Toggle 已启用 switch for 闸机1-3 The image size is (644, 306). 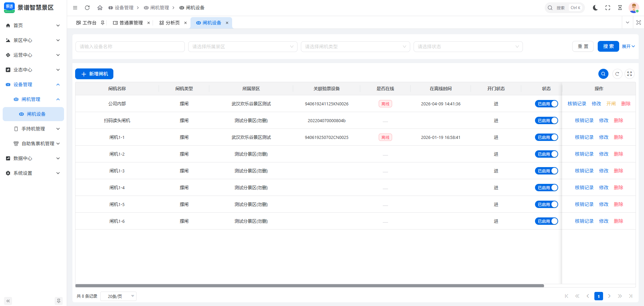(546, 171)
